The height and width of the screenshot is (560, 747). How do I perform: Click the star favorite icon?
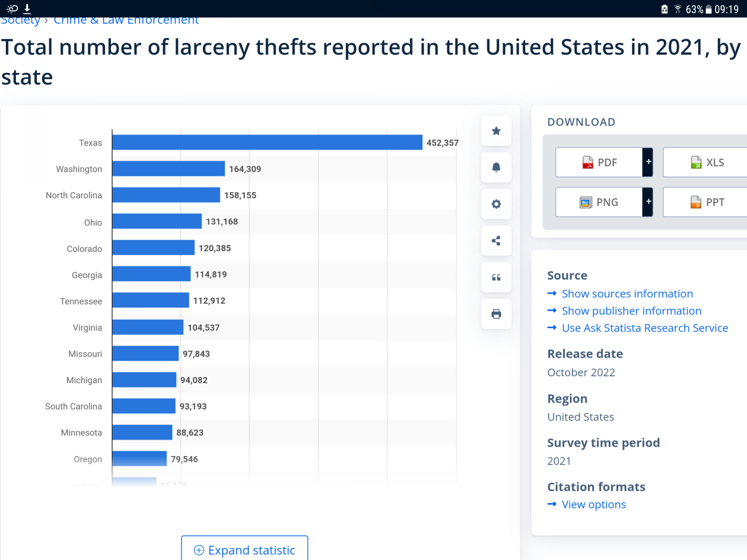496,131
